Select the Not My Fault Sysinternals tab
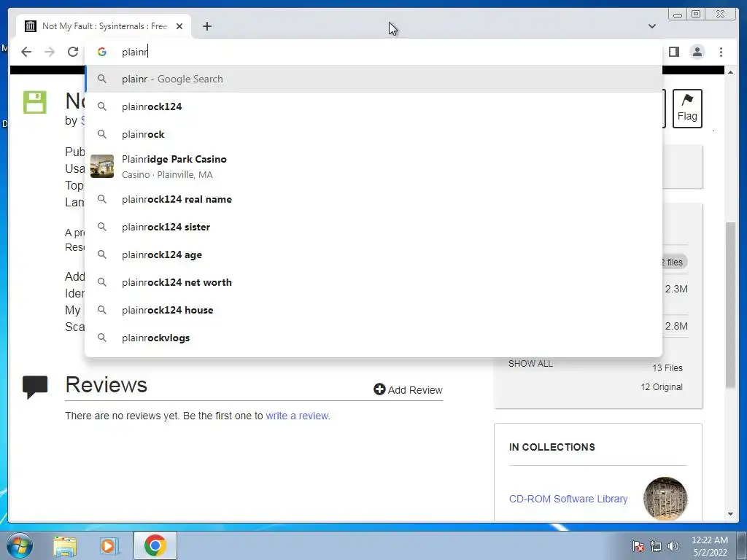Screen dimensions: 747x560 pos(104,26)
